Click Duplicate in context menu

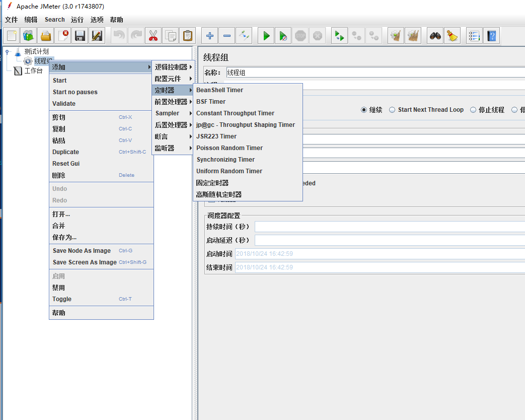pos(101,152)
